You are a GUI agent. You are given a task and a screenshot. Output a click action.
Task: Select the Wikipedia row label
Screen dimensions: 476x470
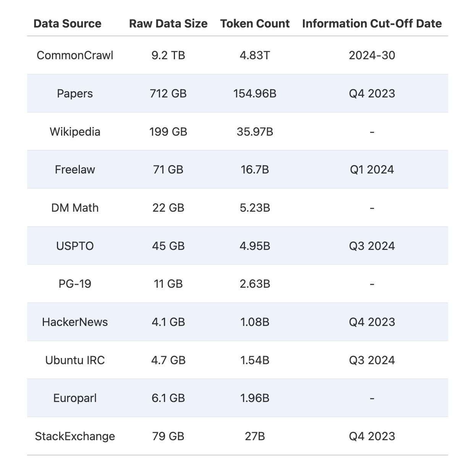point(75,132)
